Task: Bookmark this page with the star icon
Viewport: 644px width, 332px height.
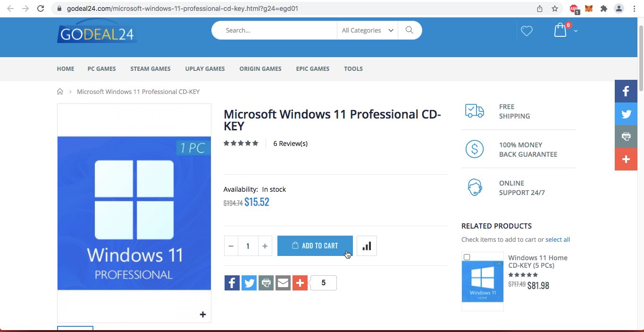Action: [x=555, y=9]
